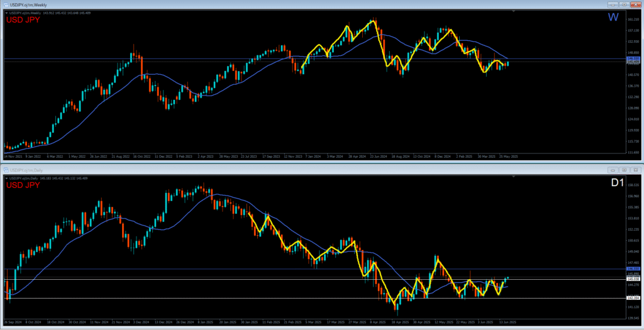The height and width of the screenshot is (330, 644).
Task: Click the 146.550 price tag on Weekly chart
Action: coord(634,59)
